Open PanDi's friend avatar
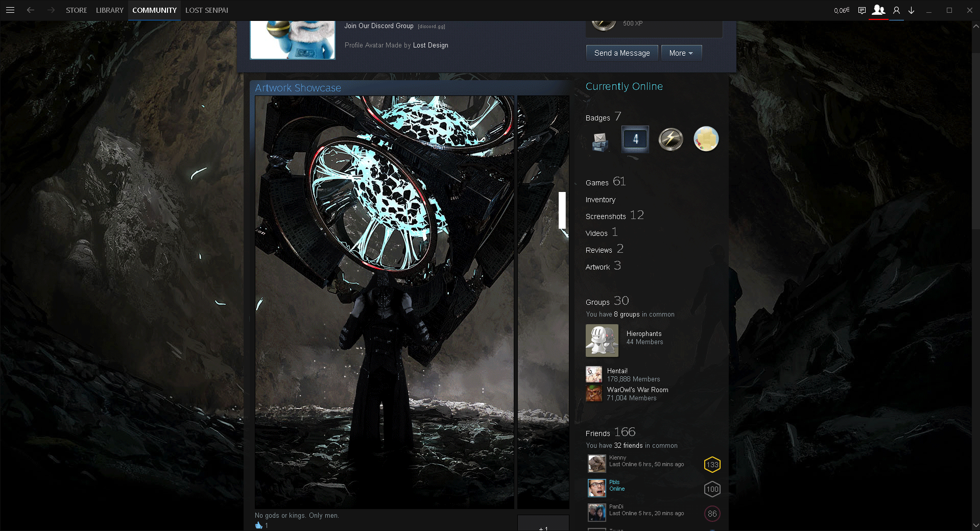Viewport: 980px width, 531px height. coord(597,513)
